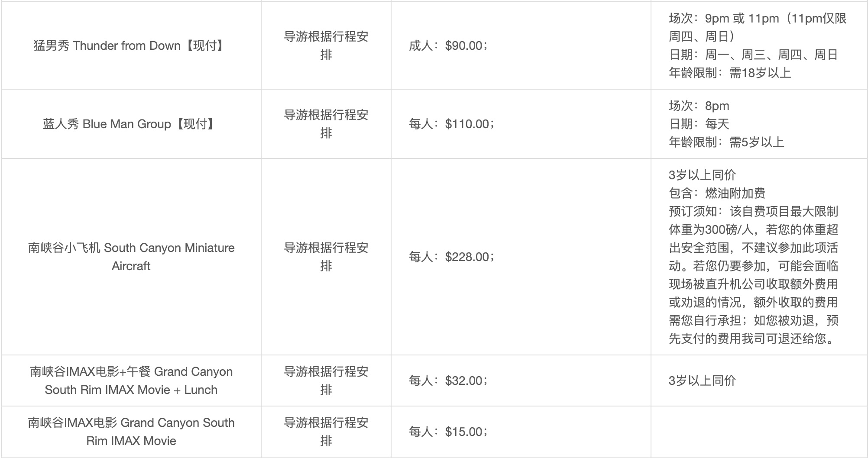The image size is (868, 458).
Task: Click guide arrangement cell for Miniature Aircraft
Action: pos(326,257)
